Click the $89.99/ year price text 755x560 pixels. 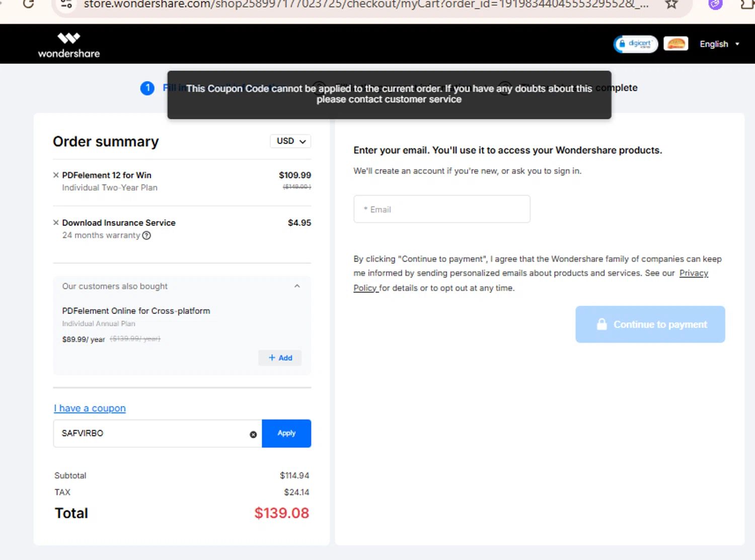(84, 339)
